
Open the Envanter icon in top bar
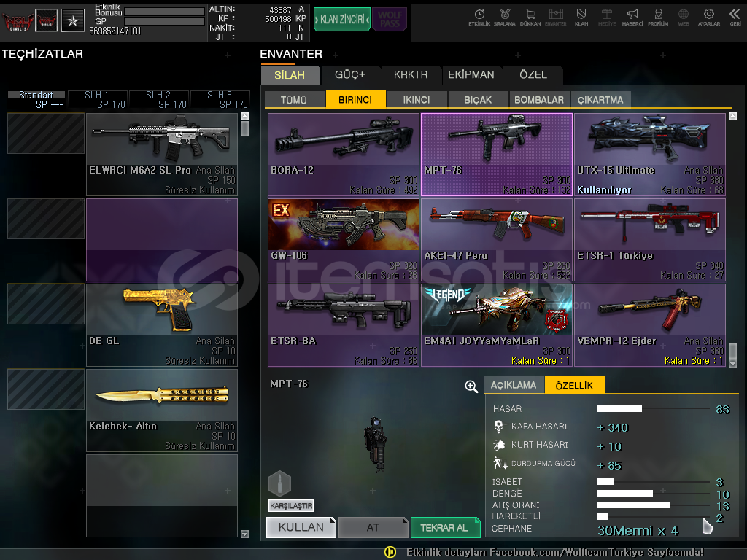[x=555, y=17]
